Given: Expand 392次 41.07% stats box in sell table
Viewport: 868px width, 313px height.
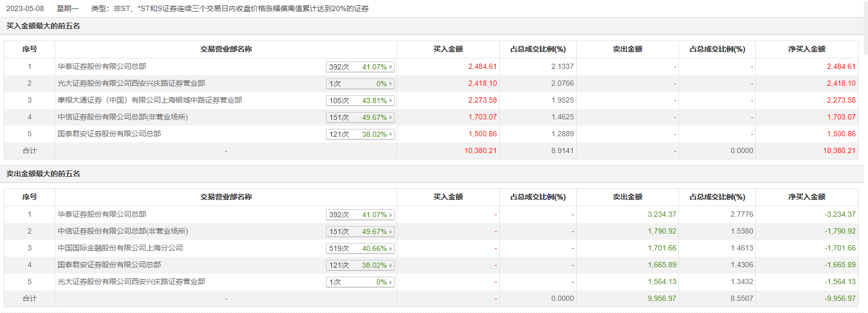Looking at the screenshot, I should (360, 215).
